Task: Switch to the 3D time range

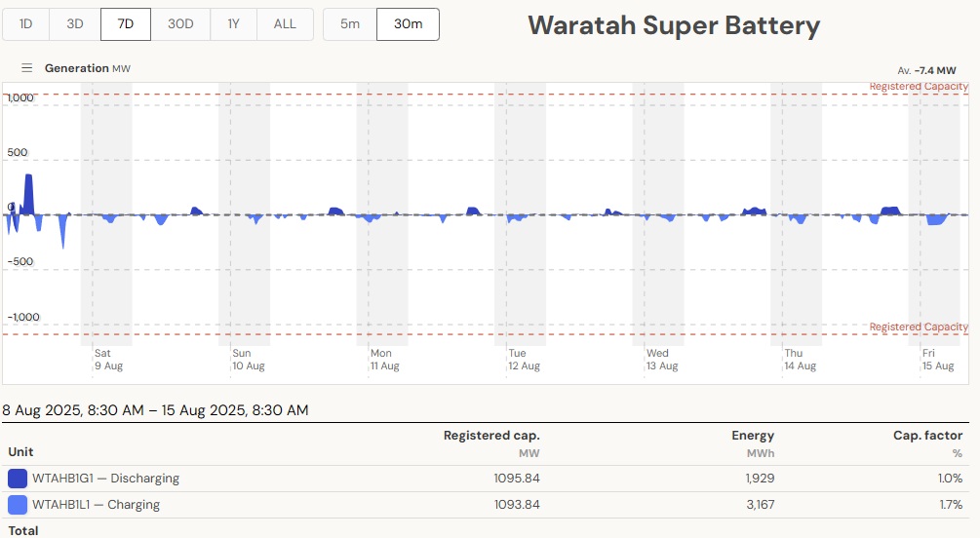Action: (75, 24)
